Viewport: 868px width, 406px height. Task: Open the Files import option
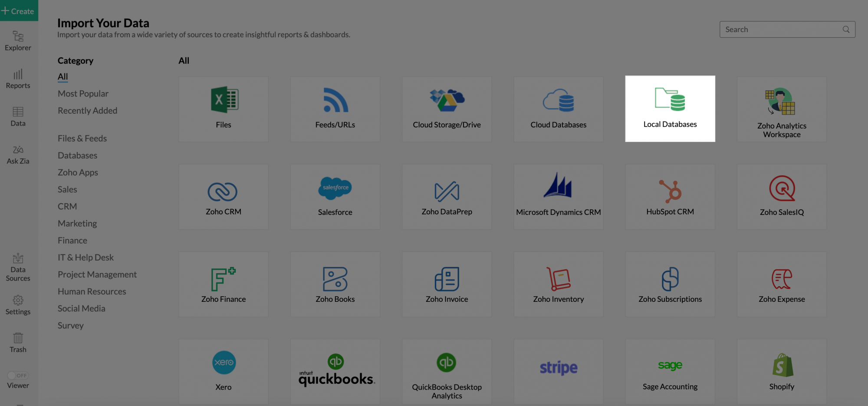(223, 109)
